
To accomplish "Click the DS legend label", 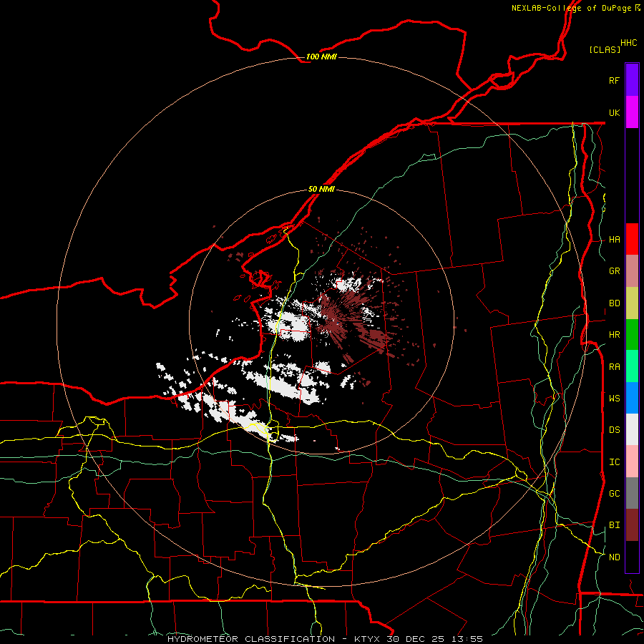I will click(x=614, y=430).
